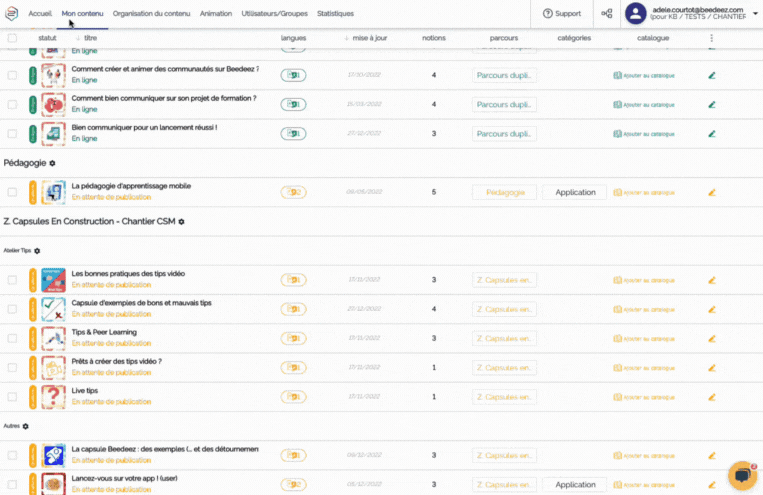Open the three-dot column options menu

[x=712, y=38]
